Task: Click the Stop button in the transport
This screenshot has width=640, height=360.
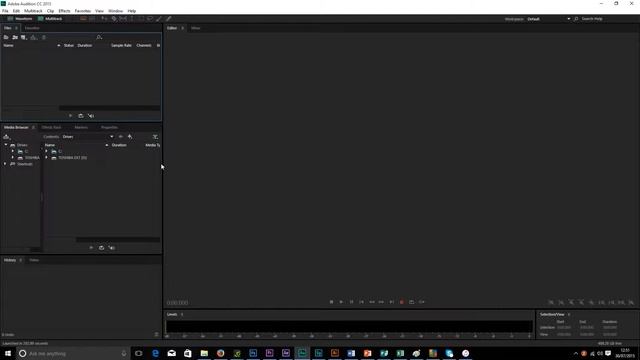Action: [x=331, y=302]
